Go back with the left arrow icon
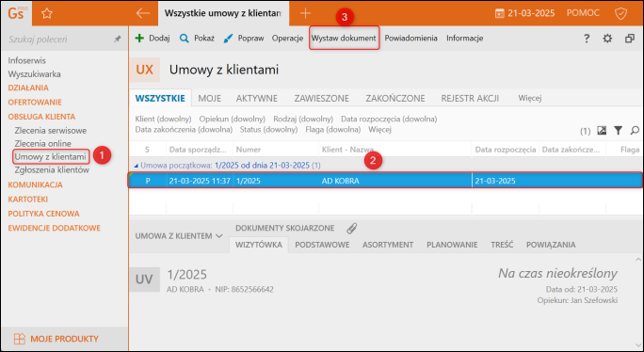This screenshot has width=644, height=352. point(143,13)
